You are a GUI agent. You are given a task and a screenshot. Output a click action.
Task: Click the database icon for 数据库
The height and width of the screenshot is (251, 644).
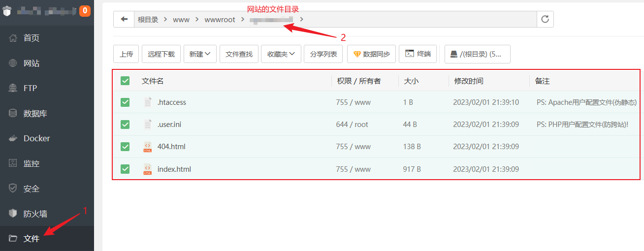click(13, 113)
